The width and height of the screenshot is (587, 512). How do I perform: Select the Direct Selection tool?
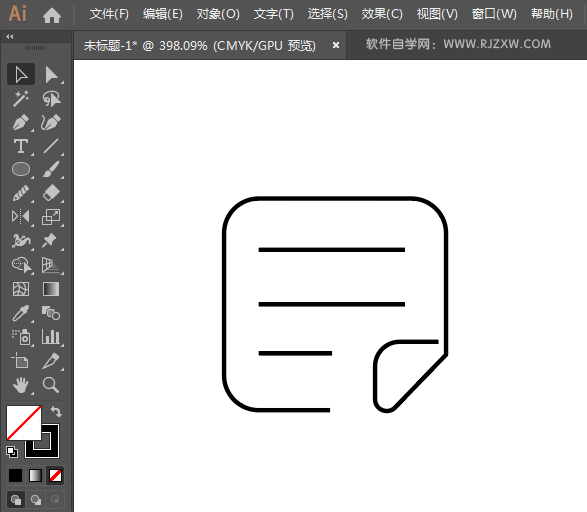click(x=51, y=75)
